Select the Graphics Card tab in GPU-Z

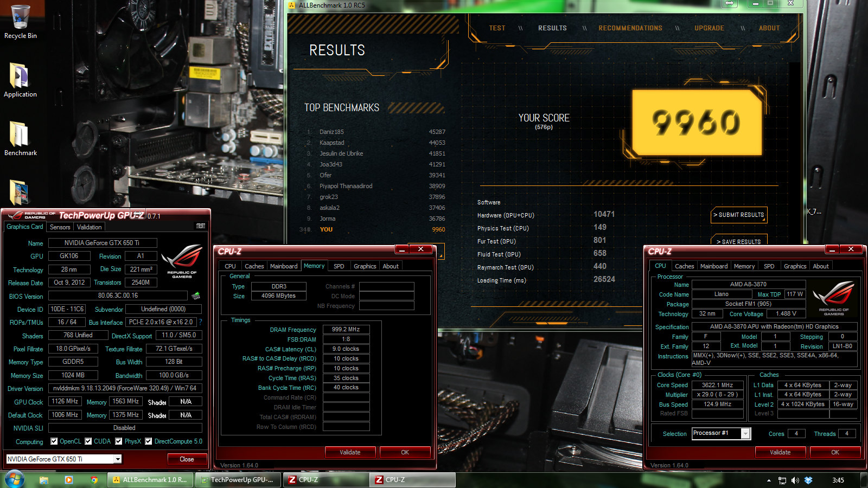tap(25, 227)
